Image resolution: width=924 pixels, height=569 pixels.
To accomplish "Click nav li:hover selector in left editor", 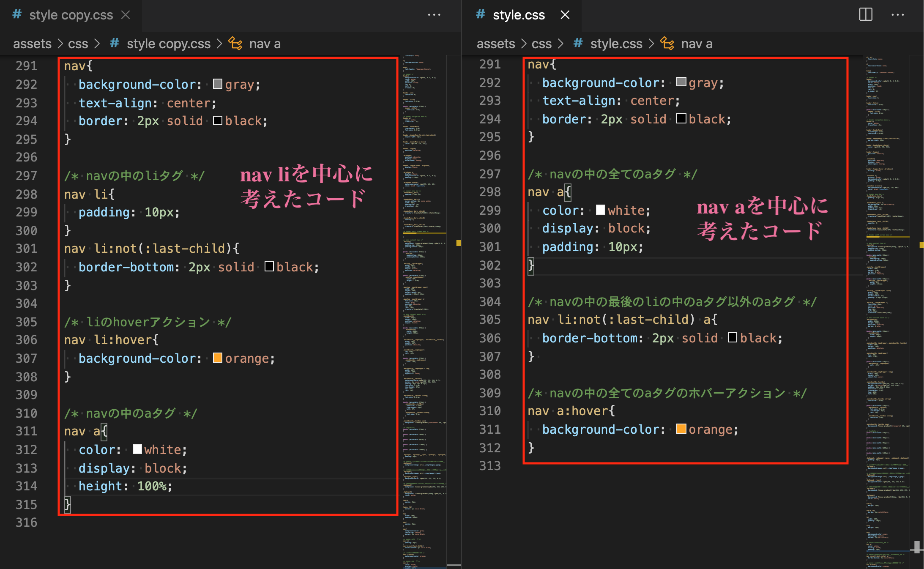I will 111,340.
